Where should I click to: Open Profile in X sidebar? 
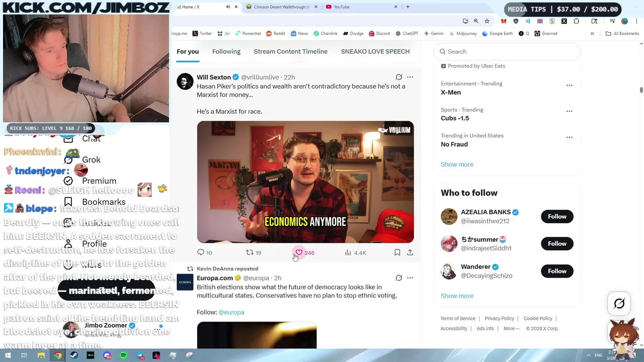tap(85, 244)
